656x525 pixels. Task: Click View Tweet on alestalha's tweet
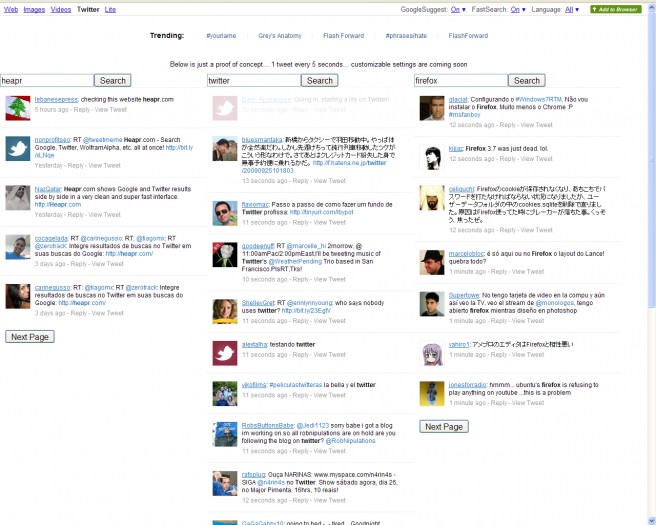330,355
